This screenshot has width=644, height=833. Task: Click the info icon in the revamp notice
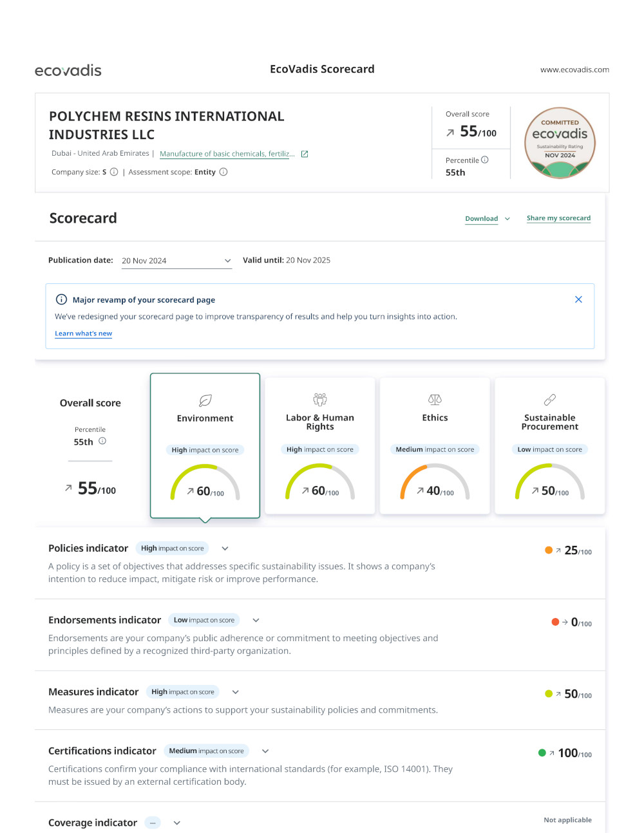point(62,299)
